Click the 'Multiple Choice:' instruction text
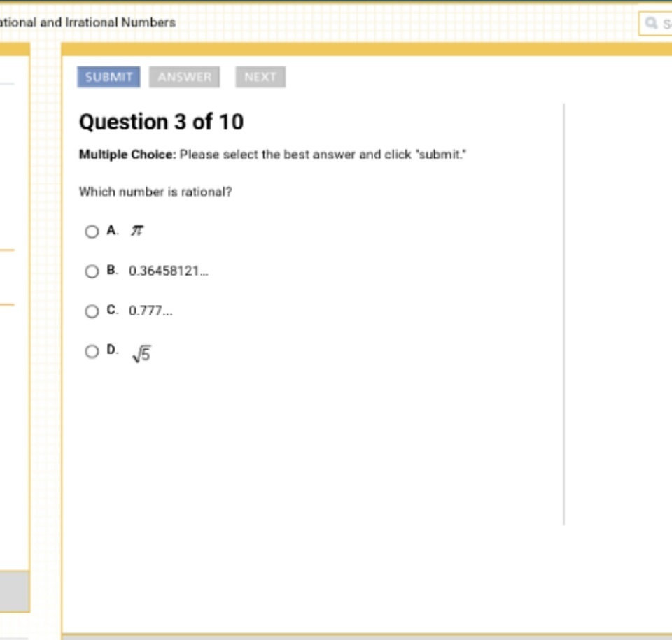This screenshot has height=640, width=672. click(127, 155)
